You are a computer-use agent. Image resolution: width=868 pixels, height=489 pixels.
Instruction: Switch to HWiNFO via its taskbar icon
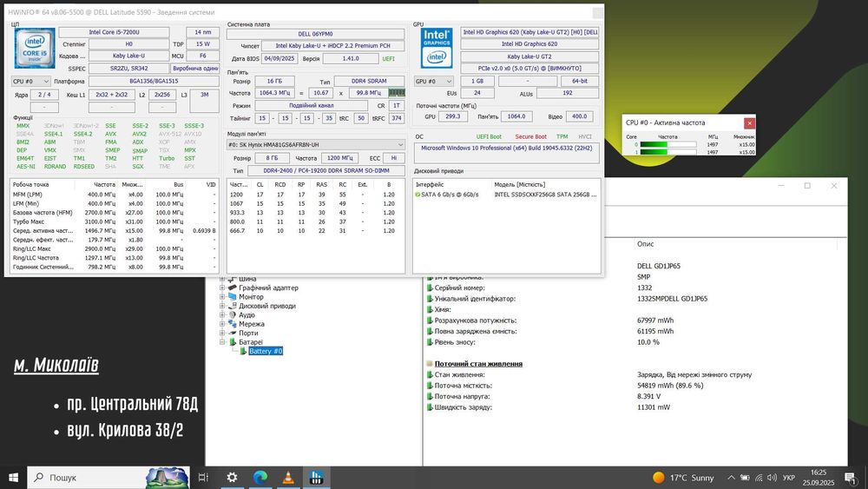317,478
